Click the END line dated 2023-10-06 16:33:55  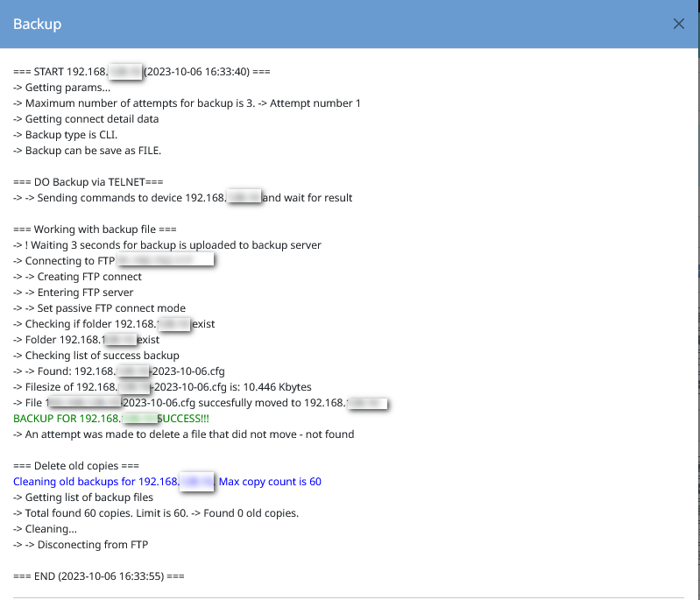click(x=99, y=576)
